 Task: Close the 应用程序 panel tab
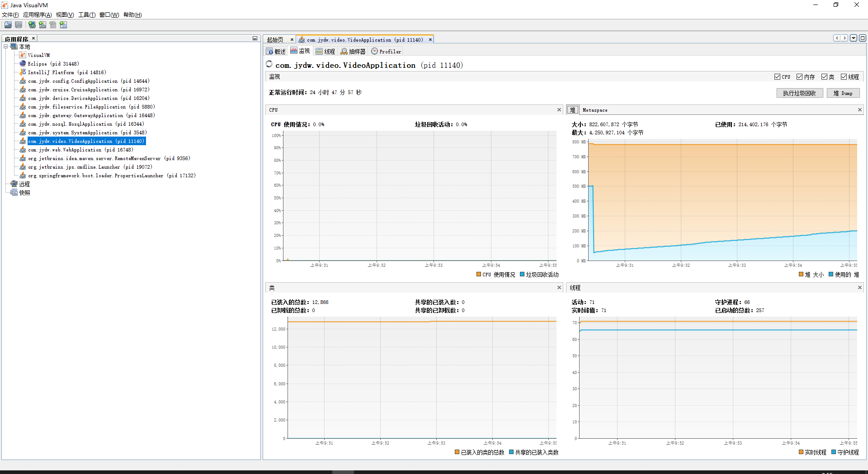pyautogui.click(x=33, y=38)
